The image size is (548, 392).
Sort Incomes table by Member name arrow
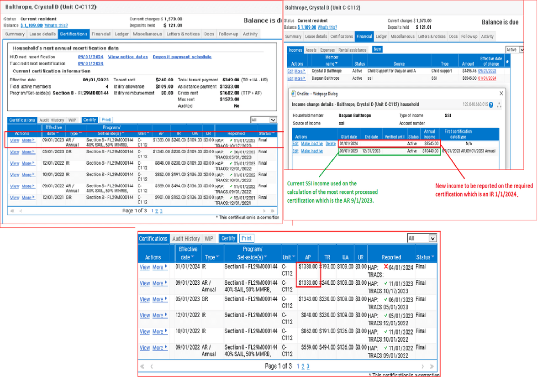(337, 64)
